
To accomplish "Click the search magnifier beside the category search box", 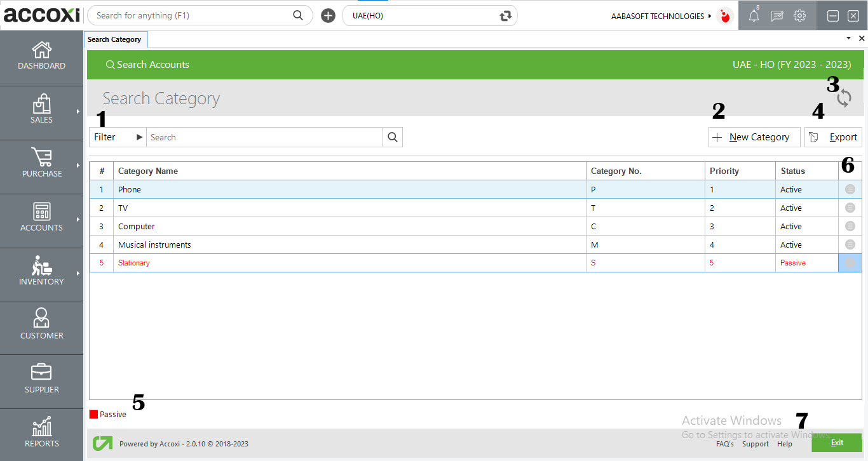I will [392, 137].
